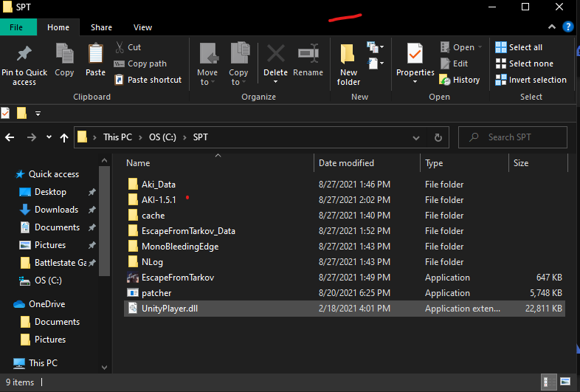The width and height of the screenshot is (580, 392).
Task: Open the Recent locations dropdown chevron
Action: pos(49,137)
